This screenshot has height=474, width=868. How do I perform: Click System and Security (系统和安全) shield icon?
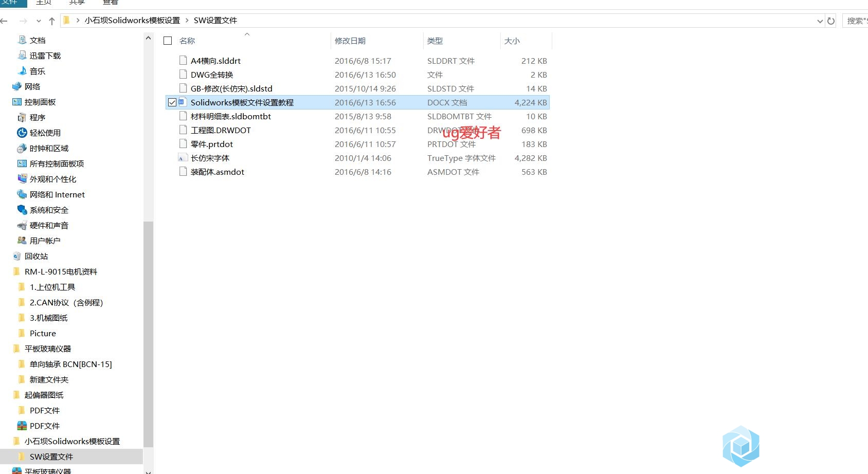(22, 210)
